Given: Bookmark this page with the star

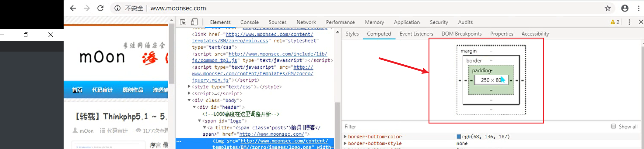Looking at the screenshot, I should click(608, 8).
